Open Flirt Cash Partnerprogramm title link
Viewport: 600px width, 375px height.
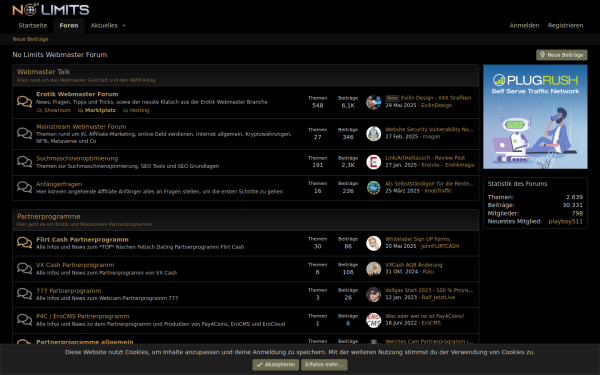tap(82, 240)
